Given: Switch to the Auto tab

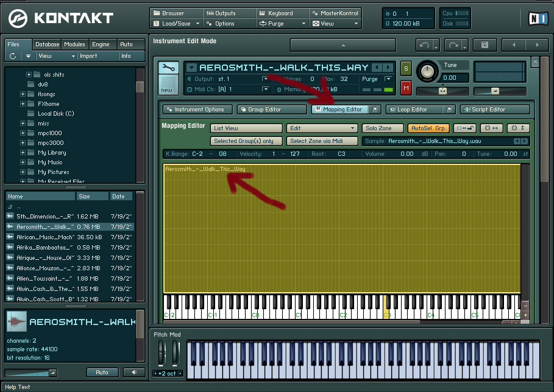Looking at the screenshot, I should coord(130,44).
